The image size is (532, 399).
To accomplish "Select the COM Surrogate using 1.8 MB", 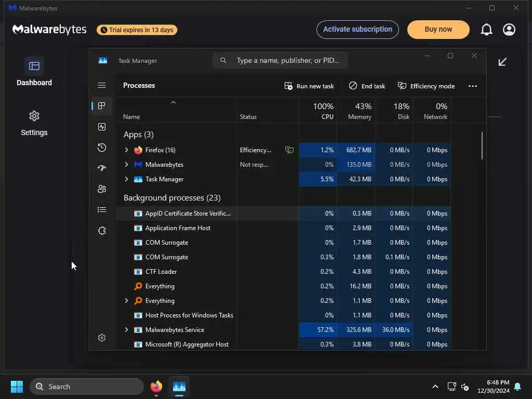I will point(283,257).
